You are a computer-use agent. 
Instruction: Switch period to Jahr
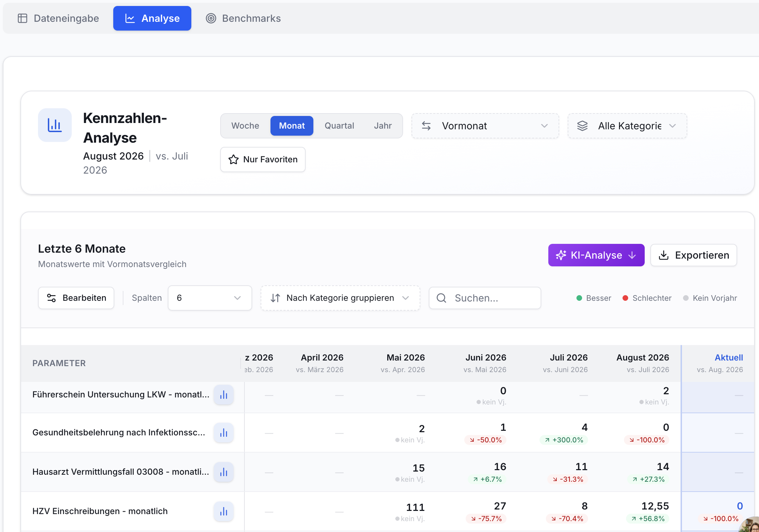point(383,126)
